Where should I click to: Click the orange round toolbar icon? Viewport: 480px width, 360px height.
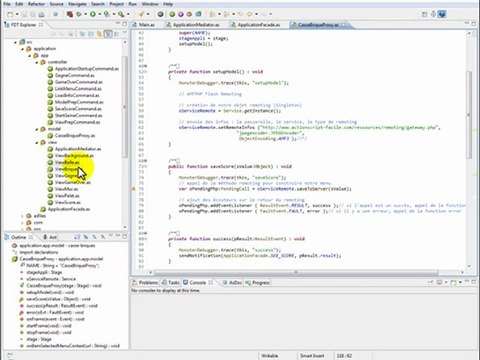click(x=189, y=14)
